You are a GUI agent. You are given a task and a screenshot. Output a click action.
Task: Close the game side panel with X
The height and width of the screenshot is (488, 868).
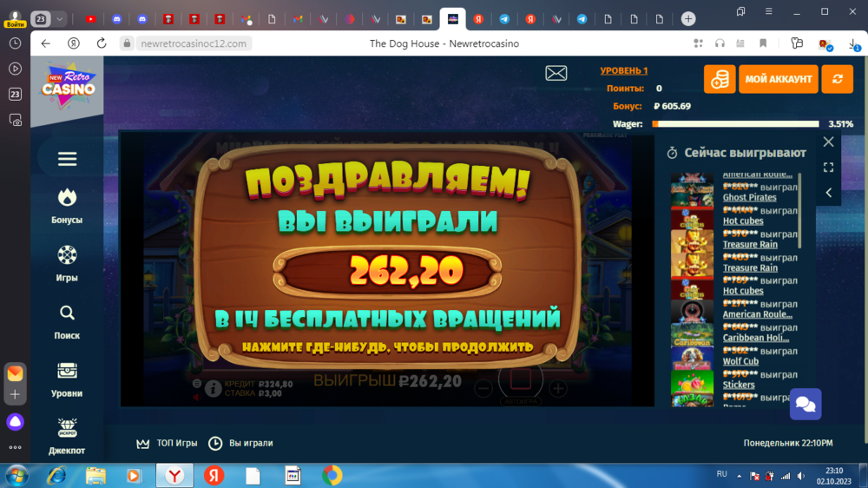[x=828, y=142]
